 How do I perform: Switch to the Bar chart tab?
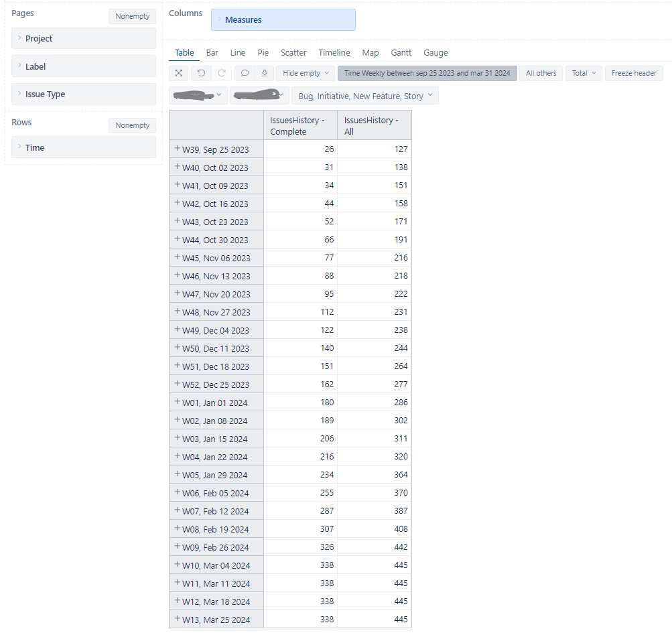click(x=212, y=52)
